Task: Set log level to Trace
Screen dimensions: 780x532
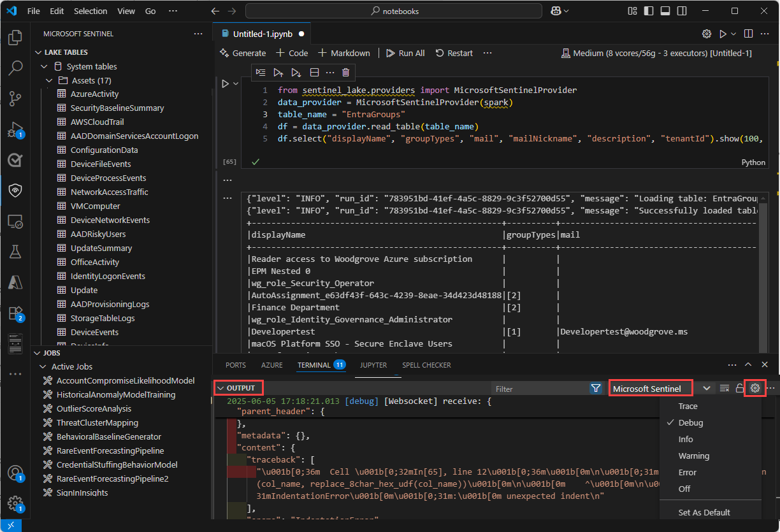Action: click(x=688, y=406)
